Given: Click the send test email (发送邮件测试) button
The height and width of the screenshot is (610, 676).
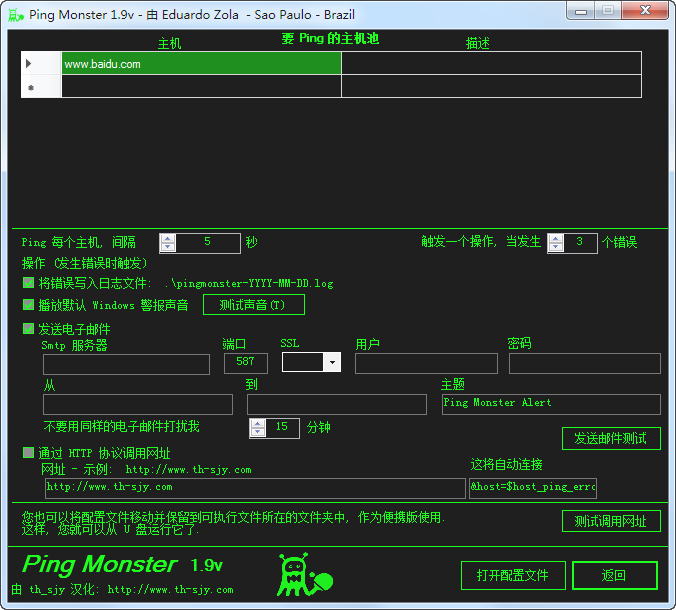Looking at the screenshot, I should (610, 438).
